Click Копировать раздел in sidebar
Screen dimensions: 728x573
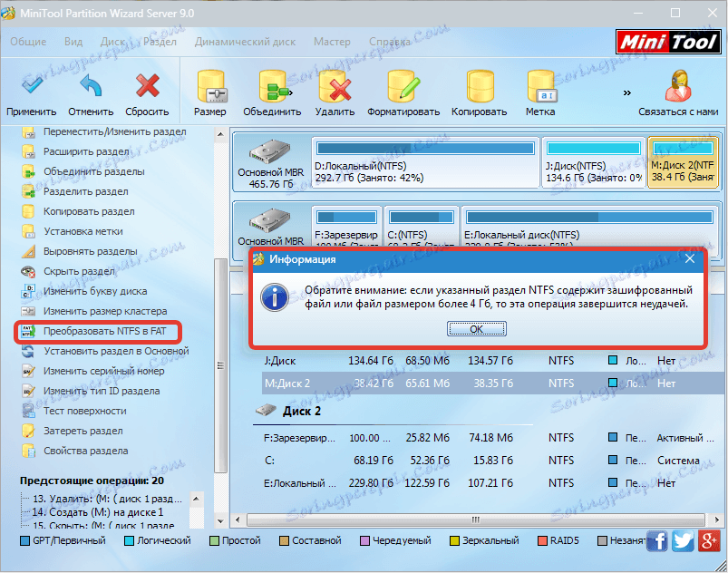pyautogui.click(x=89, y=212)
